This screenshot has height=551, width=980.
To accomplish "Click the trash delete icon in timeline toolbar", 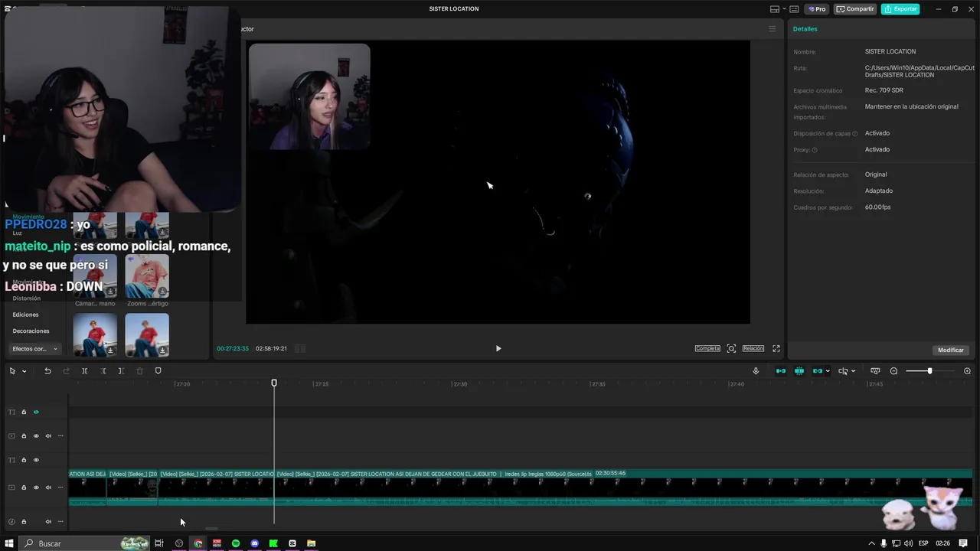I will tap(139, 371).
